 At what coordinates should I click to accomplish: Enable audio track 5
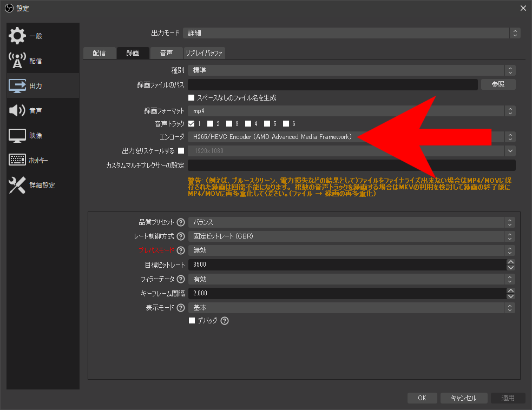pyautogui.click(x=267, y=123)
